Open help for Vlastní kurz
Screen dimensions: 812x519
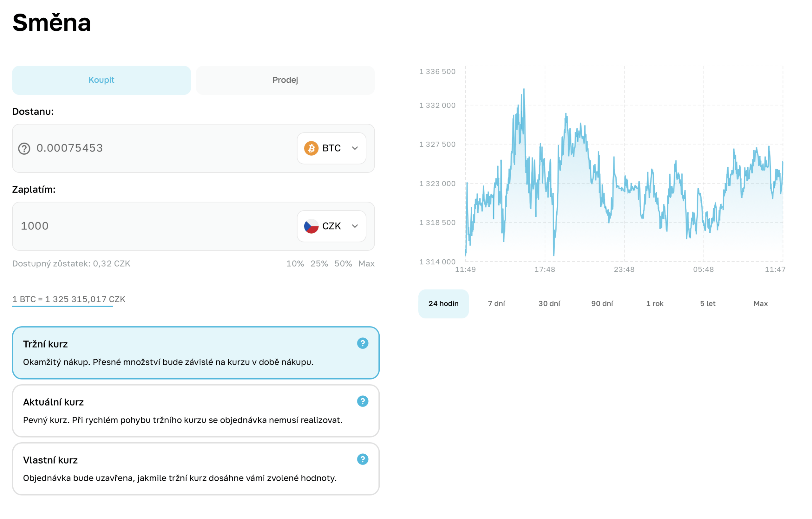pos(363,459)
